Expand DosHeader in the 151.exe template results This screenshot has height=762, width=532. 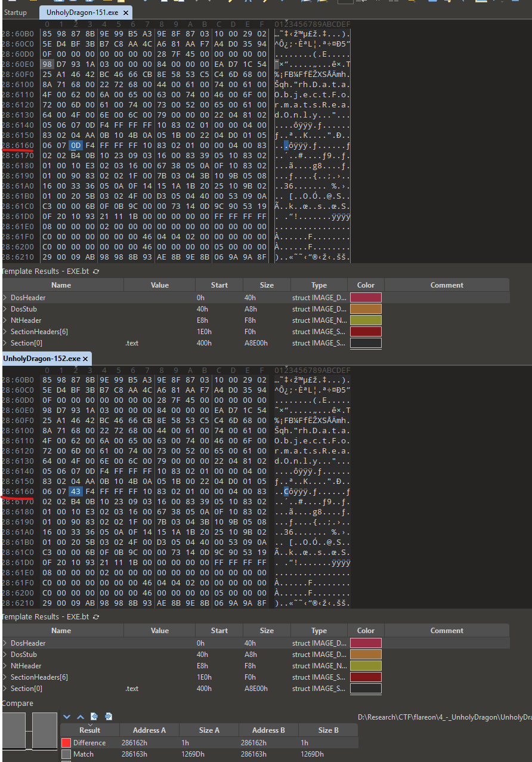click(5, 298)
